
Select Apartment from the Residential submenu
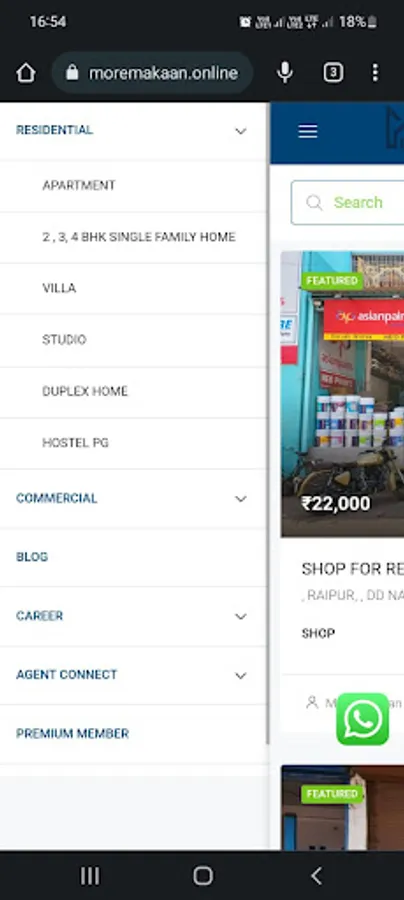133,185
